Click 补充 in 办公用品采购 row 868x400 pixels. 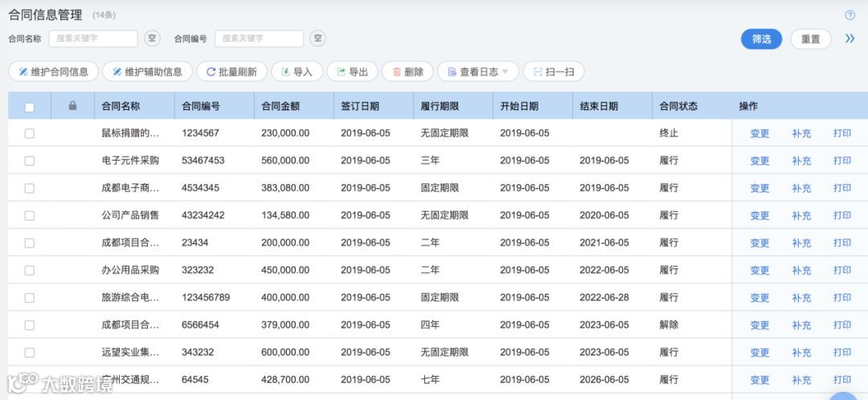(x=801, y=270)
